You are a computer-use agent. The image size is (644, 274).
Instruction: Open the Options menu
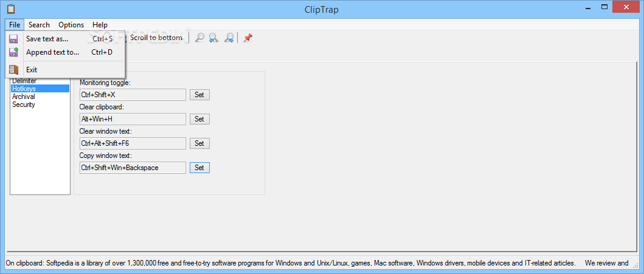coord(71,25)
